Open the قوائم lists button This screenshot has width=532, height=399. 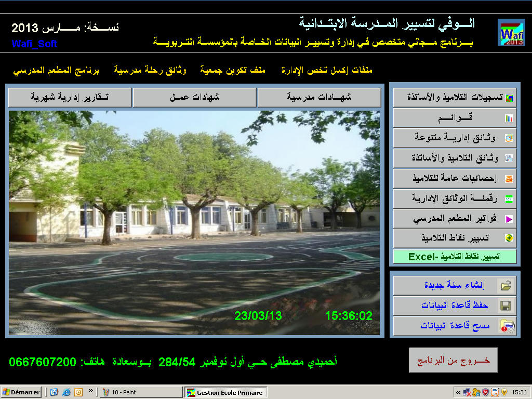coord(455,118)
